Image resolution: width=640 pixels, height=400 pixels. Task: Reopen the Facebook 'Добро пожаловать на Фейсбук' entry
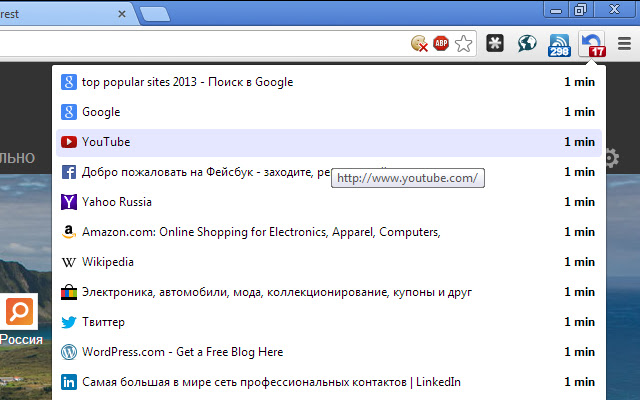click(329, 172)
